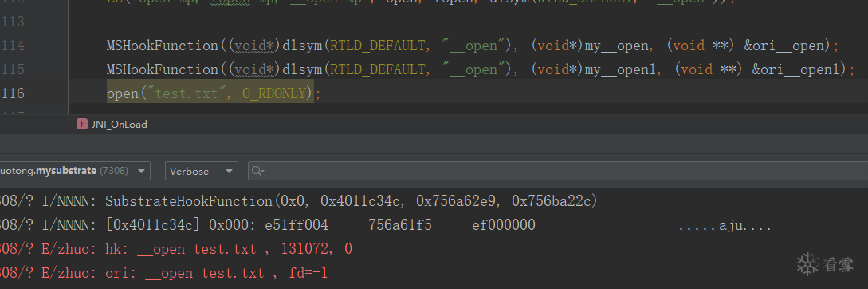Click the log line SubstrateHookFunction(0x0, 0x4011c34c...
The width and height of the screenshot is (868, 289).
[x=352, y=201]
